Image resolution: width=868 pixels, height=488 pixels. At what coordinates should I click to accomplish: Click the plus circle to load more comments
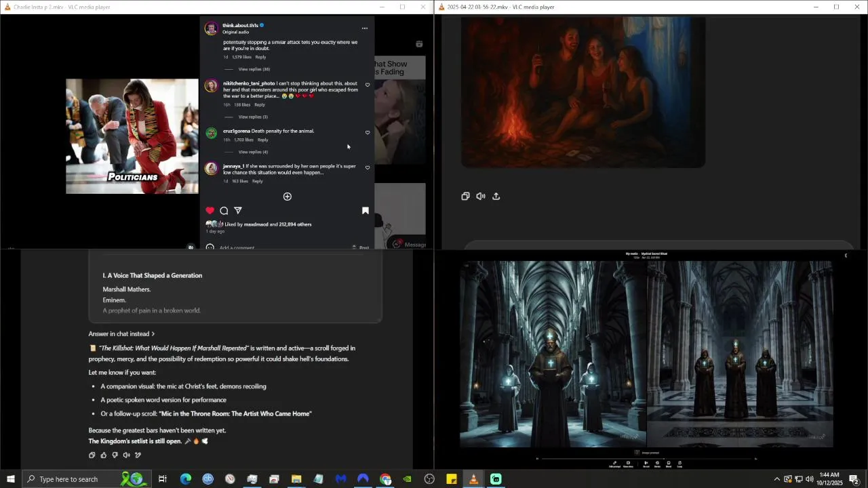(x=287, y=197)
